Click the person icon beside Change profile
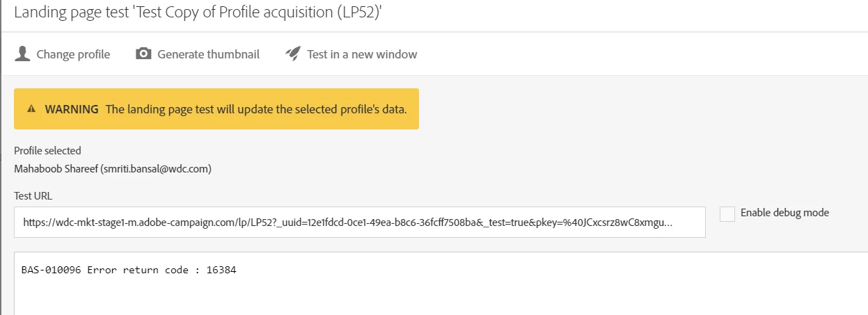 22,54
